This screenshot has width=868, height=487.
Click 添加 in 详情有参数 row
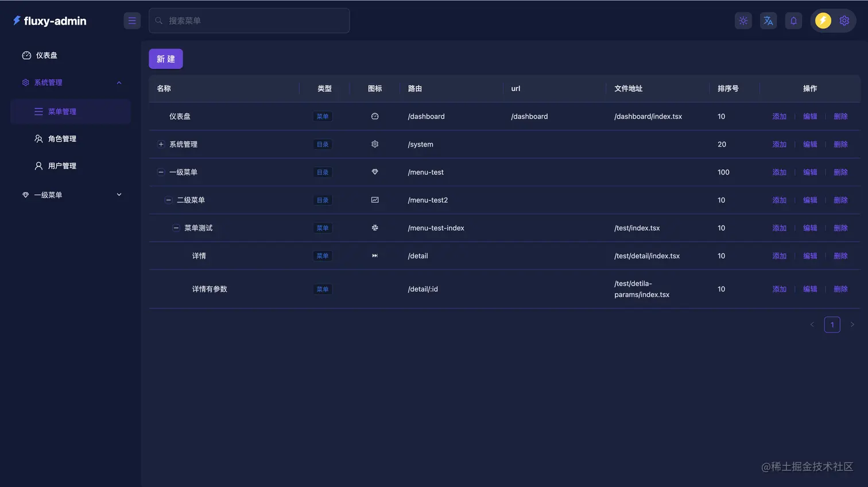click(779, 289)
